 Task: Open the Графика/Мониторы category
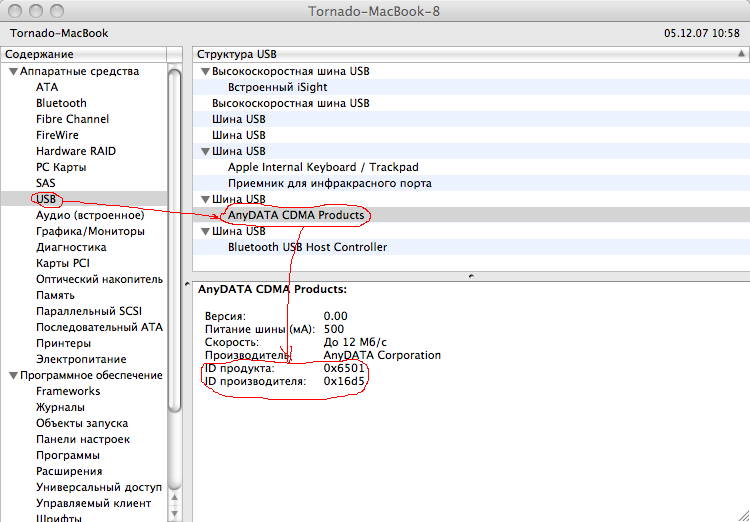(x=90, y=231)
